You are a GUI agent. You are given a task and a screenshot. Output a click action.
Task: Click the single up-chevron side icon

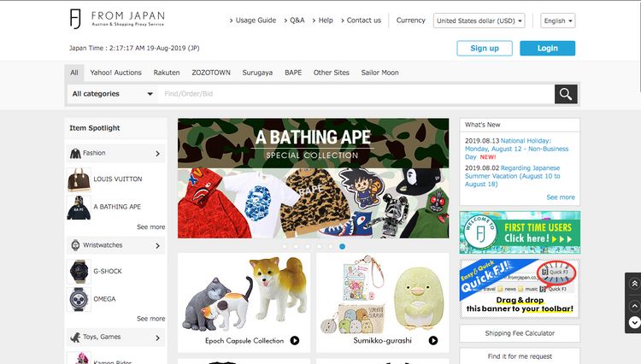[x=634, y=306]
